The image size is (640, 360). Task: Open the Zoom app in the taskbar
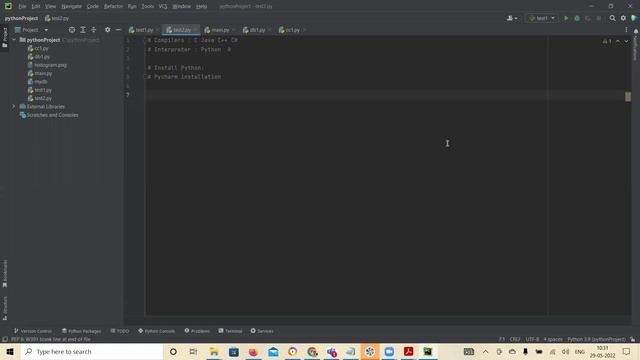click(x=389, y=351)
